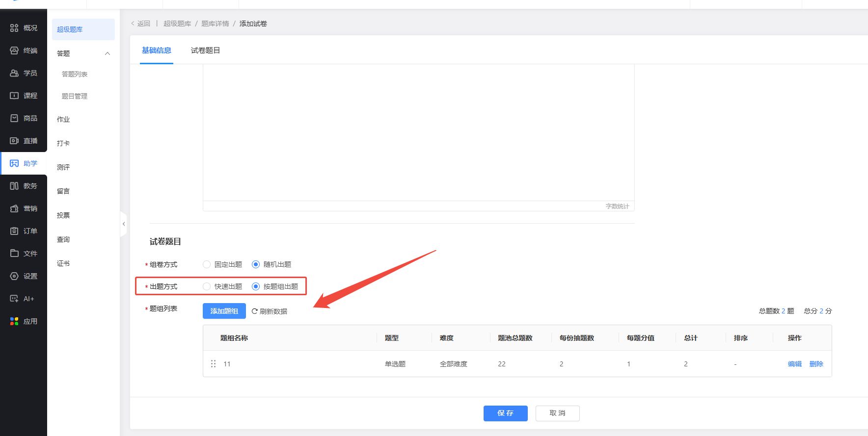Screen dimensions: 868x436
Task: Open the 终端 terminal icon
Action: click(x=14, y=51)
